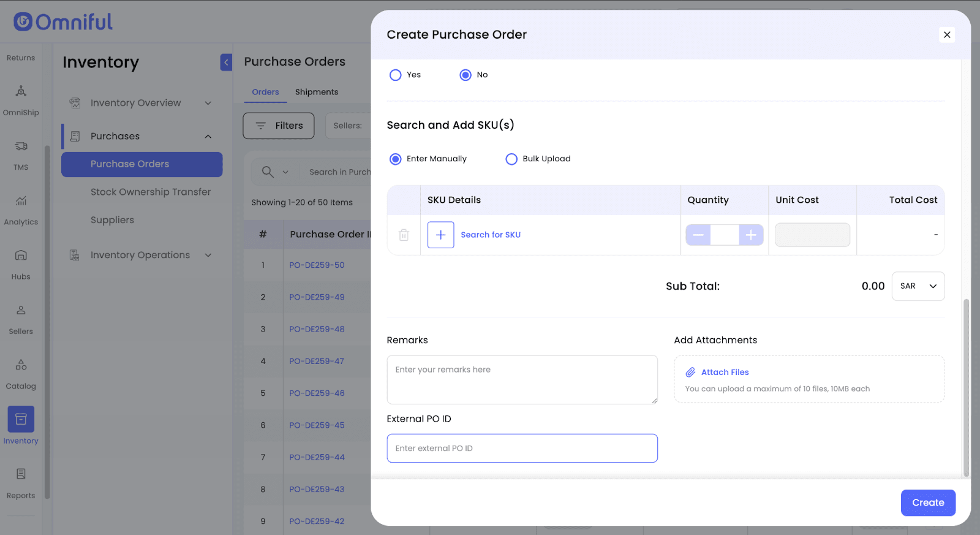Click the trash icon in SKU row
The image size is (980, 535).
click(x=404, y=235)
